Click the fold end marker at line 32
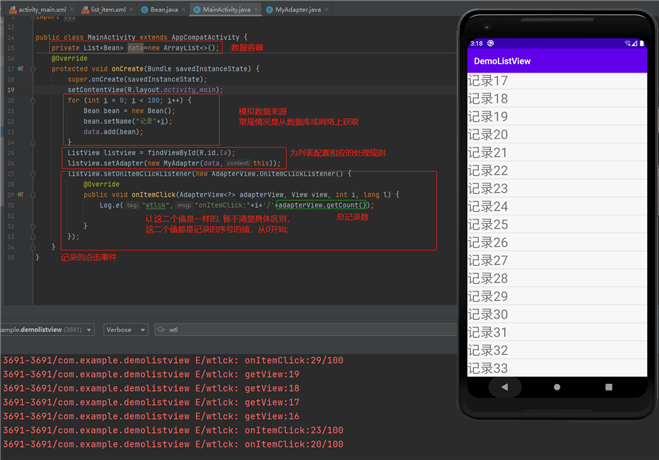Viewport: 659px width, 460px height. [x=33, y=226]
